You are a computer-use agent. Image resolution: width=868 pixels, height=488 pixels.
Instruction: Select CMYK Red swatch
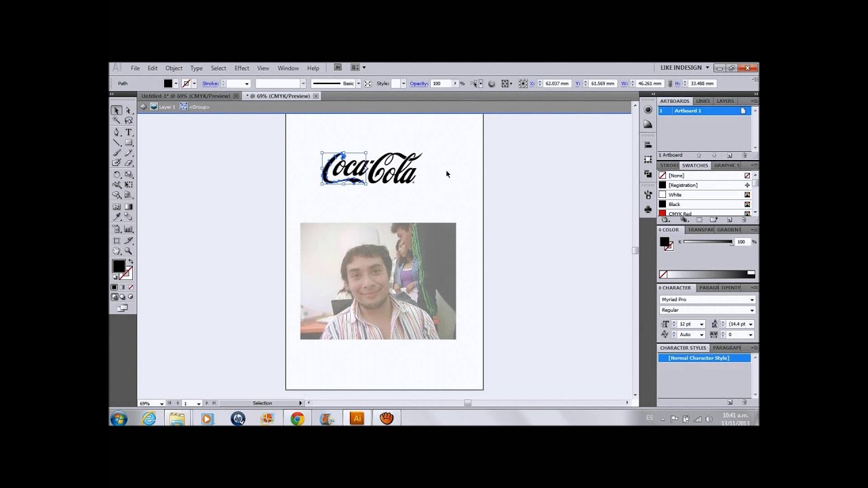705,213
